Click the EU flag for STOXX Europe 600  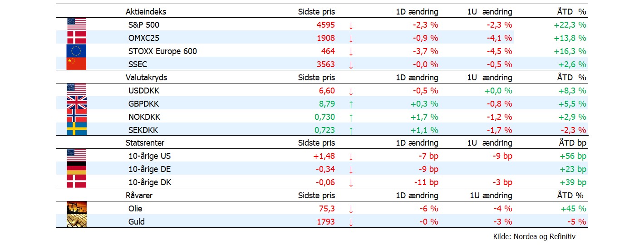coord(76,50)
